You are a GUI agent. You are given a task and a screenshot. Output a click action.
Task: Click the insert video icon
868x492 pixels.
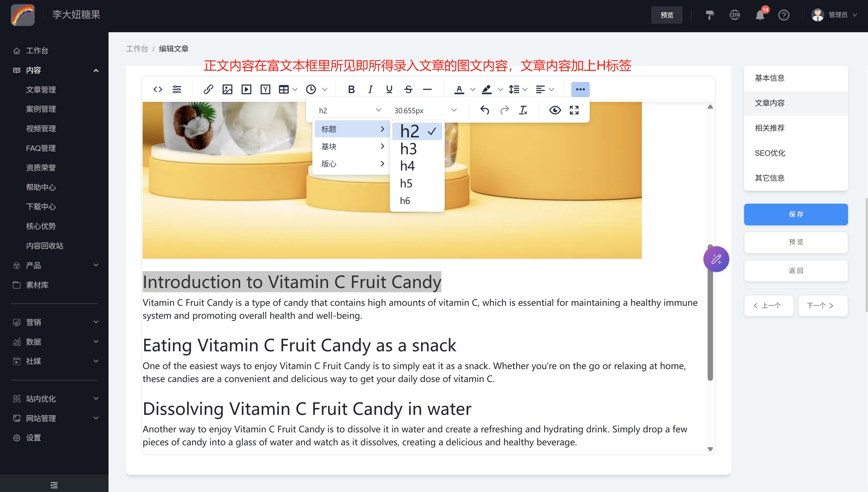[x=246, y=89]
